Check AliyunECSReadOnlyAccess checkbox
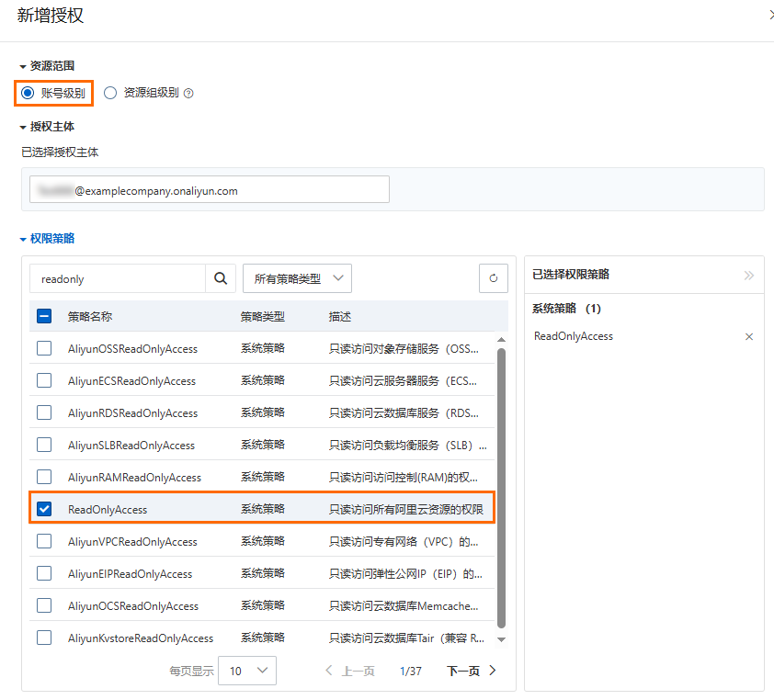The height and width of the screenshot is (700, 774). [x=44, y=380]
